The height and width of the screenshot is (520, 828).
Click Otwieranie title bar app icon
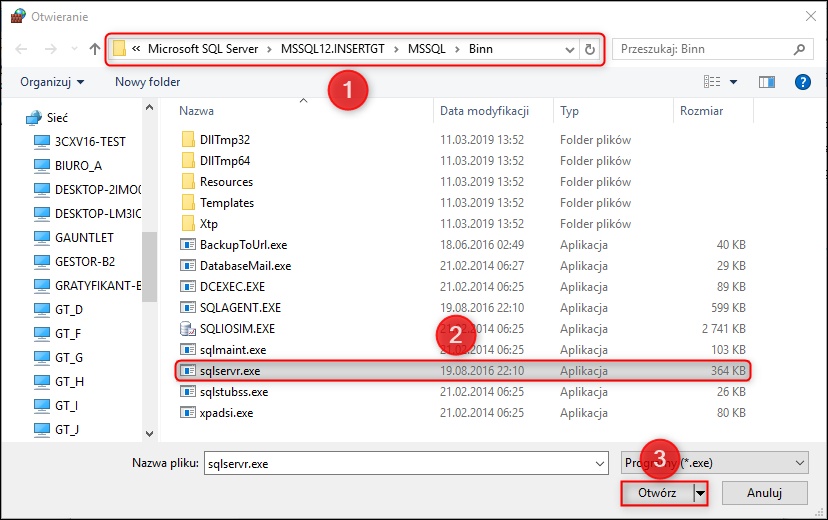click(x=17, y=16)
